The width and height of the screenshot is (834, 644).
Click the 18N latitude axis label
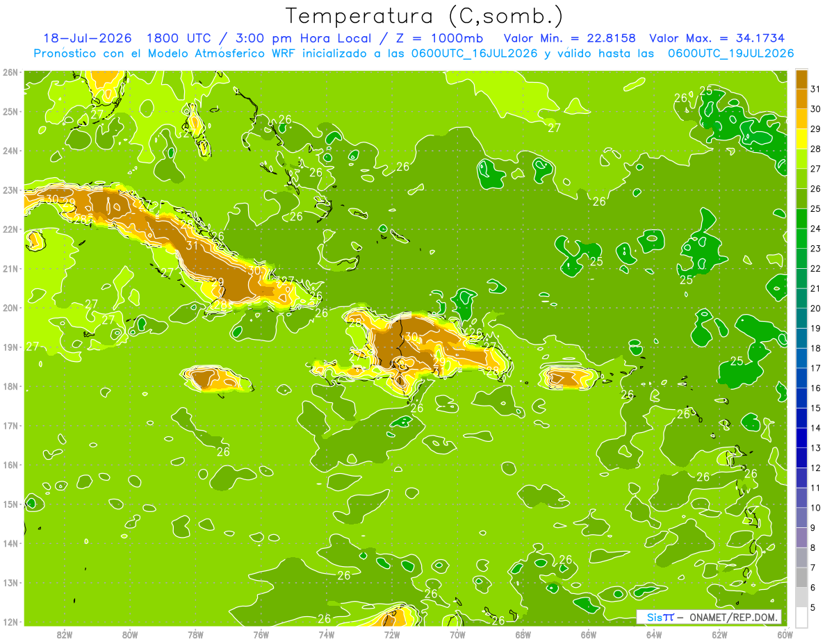(10, 386)
